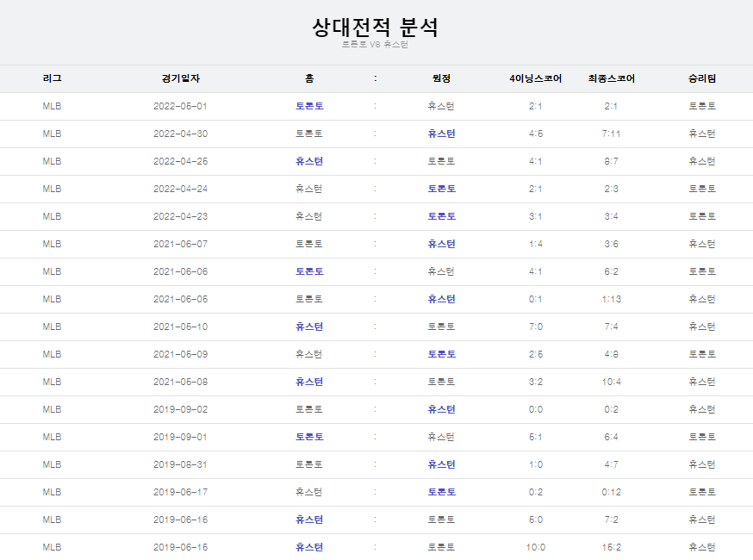Screen dimensions: 753x560
Task: Select the 2021-06-07 date cell
Action: (x=181, y=244)
